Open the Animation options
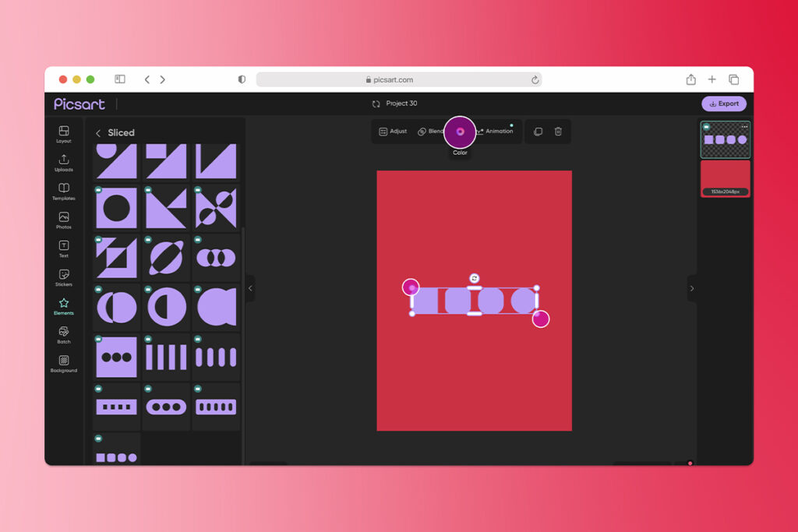 point(494,132)
